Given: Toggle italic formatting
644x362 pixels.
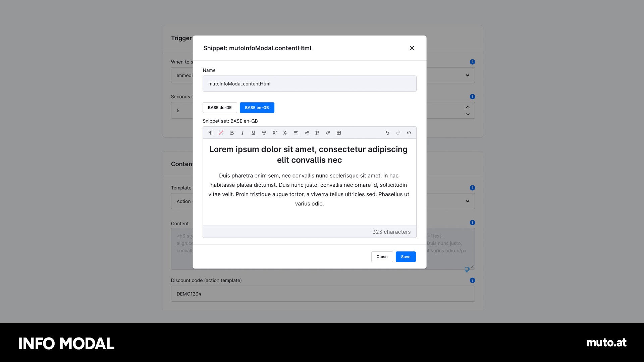Looking at the screenshot, I should 243,133.
